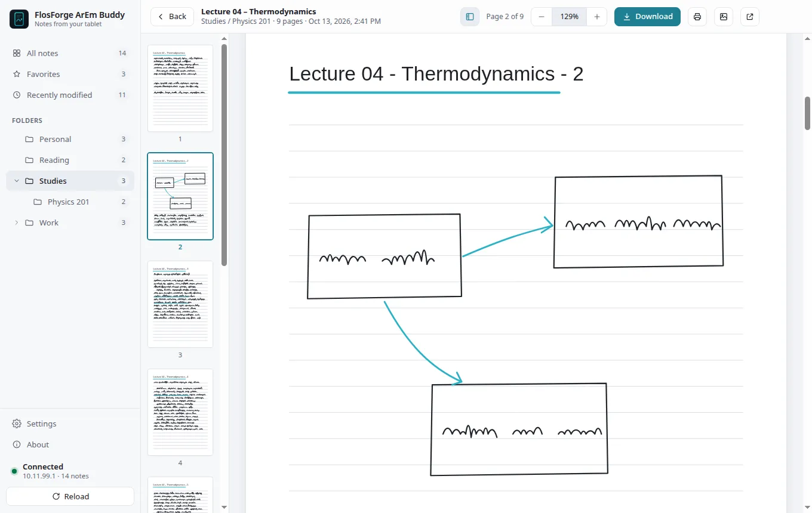This screenshot has height=513, width=812.
Task: Zoom out with the minus button
Action: coord(542,17)
